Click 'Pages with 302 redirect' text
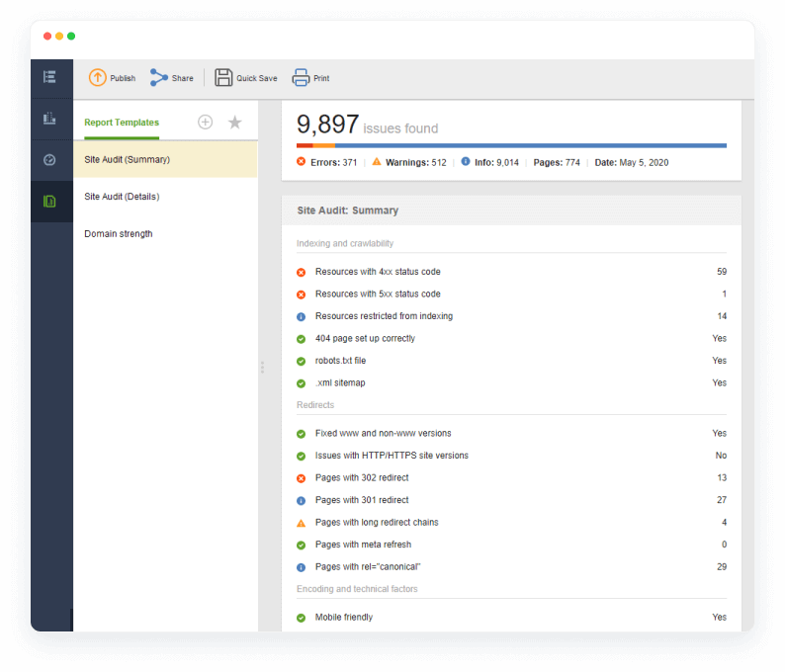The width and height of the screenshot is (785, 672). pos(362,478)
